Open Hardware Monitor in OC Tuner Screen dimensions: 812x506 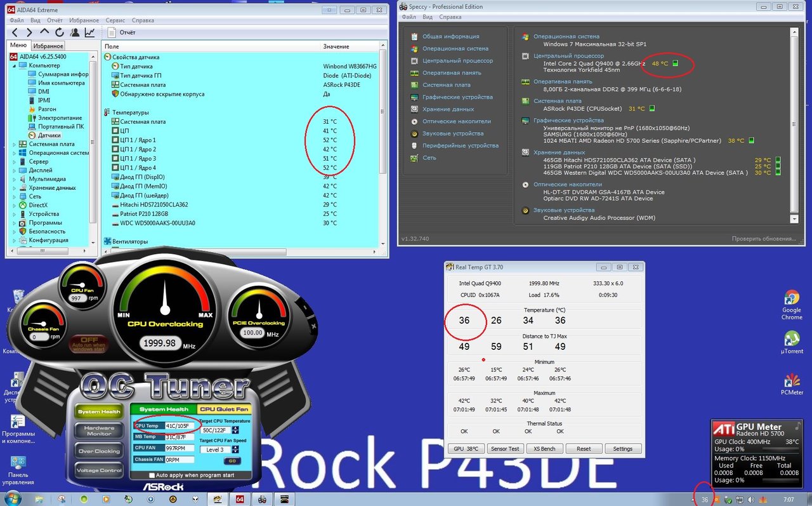(99, 431)
